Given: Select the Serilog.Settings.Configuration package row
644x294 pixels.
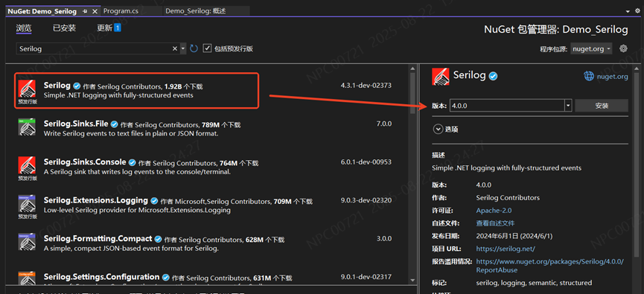Looking at the screenshot, I should pos(208,277).
